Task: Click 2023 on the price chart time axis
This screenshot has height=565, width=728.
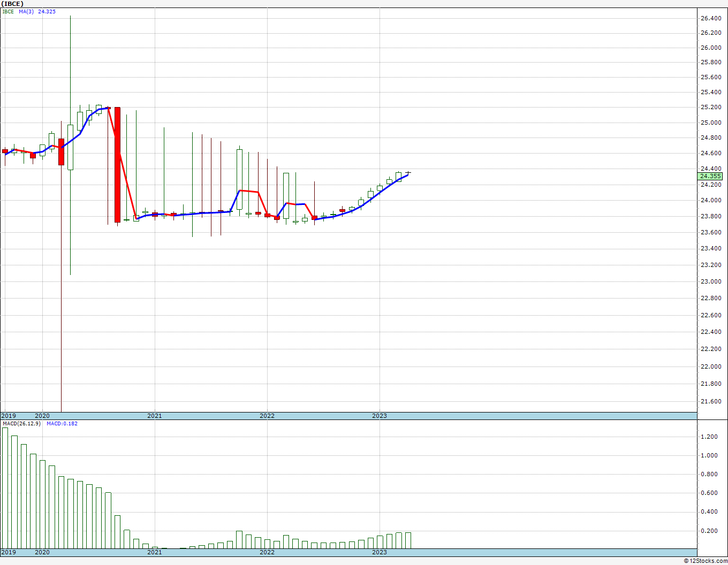Action: coord(380,416)
